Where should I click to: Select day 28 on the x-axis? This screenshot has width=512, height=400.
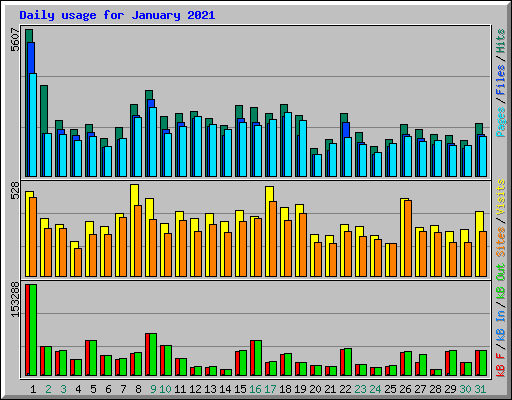(435, 389)
